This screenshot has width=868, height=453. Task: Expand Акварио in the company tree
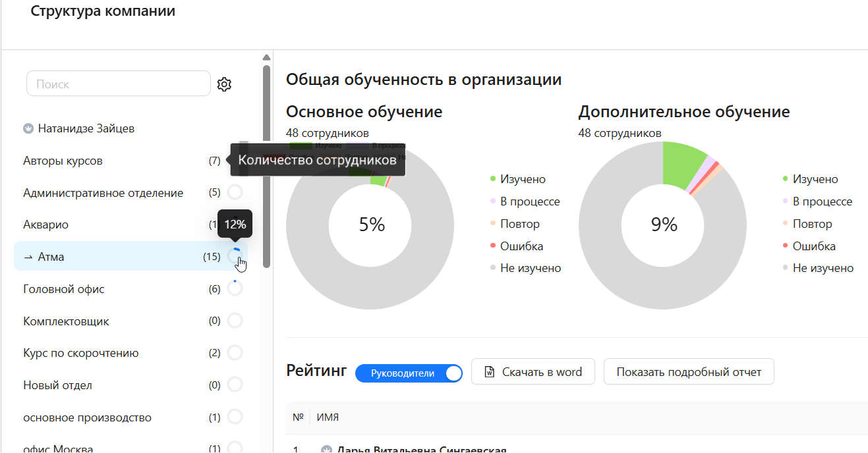tap(45, 225)
